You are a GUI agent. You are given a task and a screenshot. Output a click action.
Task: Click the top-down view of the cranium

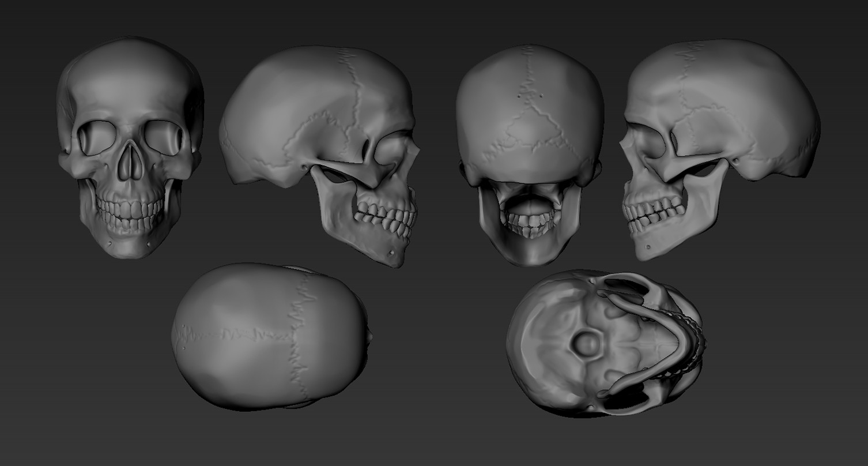click(x=271, y=337)
